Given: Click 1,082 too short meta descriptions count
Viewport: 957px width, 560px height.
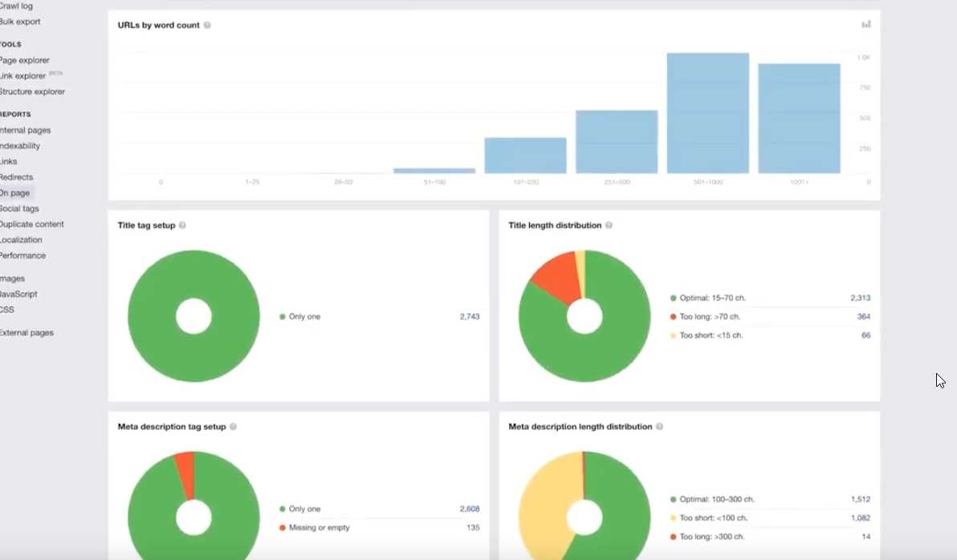Looking at the screenshot, I should pyautogui.click(x=860, y=518).
